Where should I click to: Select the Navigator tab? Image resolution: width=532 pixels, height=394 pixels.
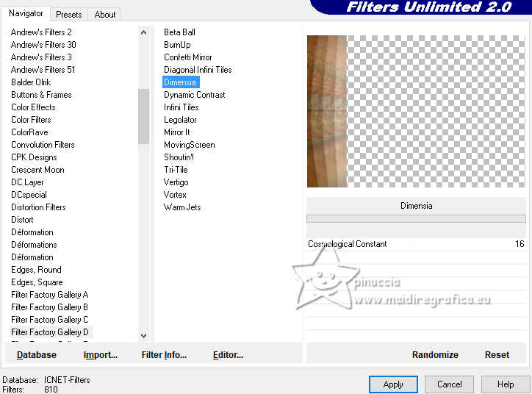coord(26,13)
